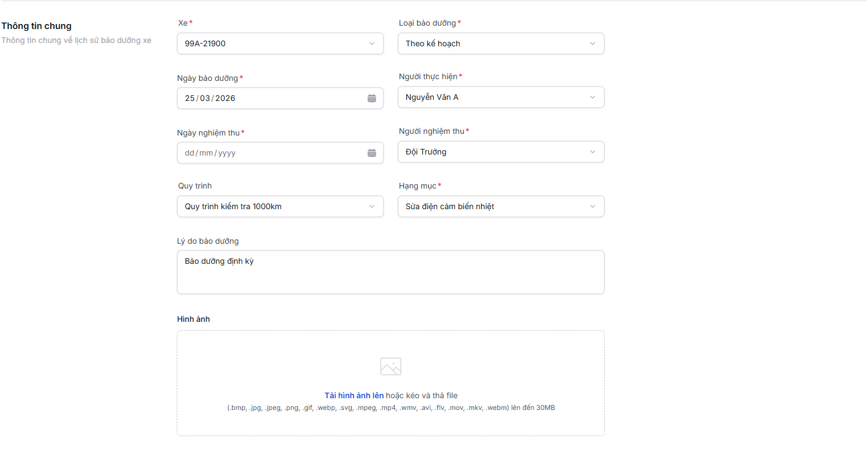Click the chevron arrow in Quy trình field
Image resolution: width=868 pixels, height=454 pixels.
372,206
